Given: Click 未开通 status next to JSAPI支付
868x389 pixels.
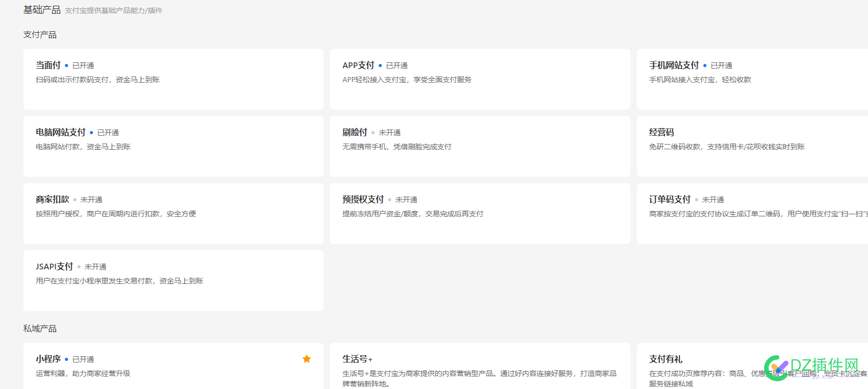Looking at the screenshot, I should click(x=96, y=267).
